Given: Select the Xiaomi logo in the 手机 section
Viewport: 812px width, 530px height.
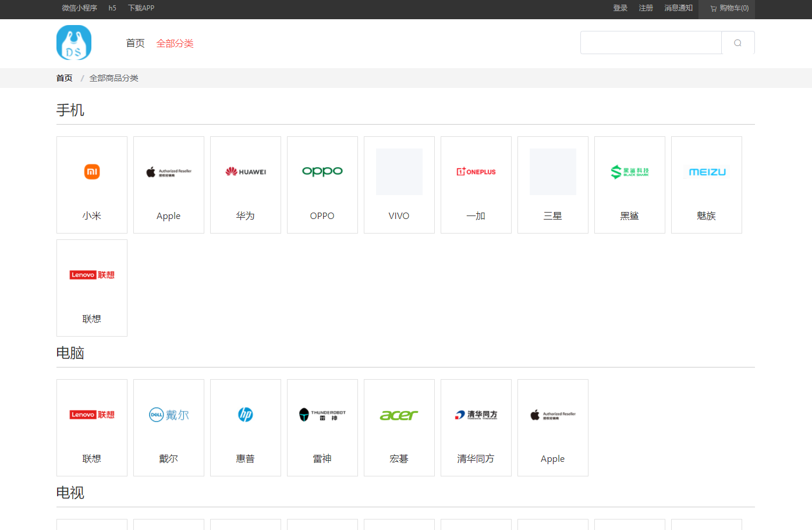Looking at the screenshot, I should point(92,172).
